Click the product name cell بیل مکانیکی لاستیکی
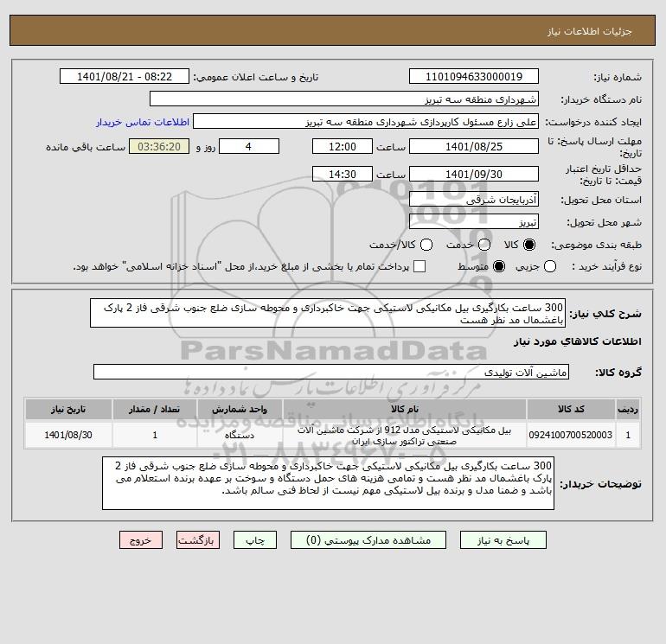This screenshot has width=666, height=644. coord(405,436)
